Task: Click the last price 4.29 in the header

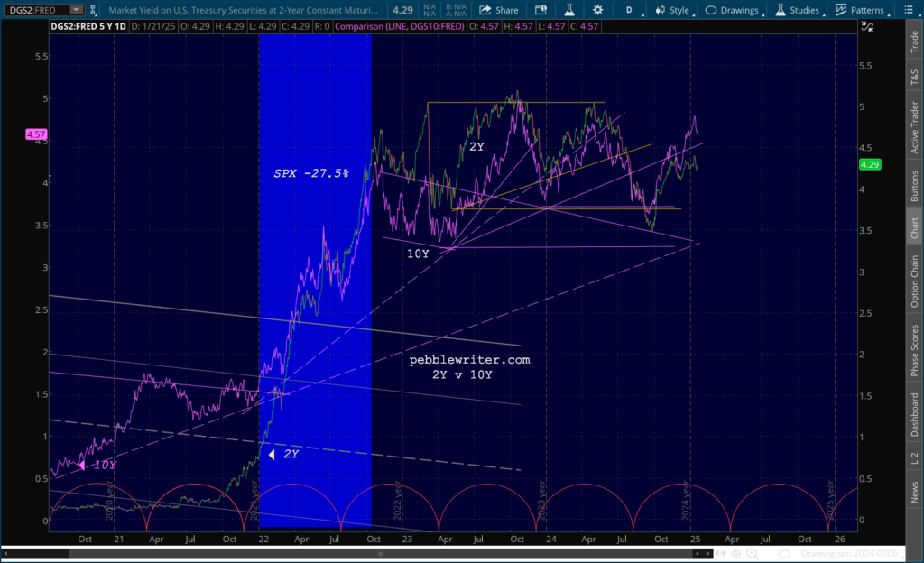Action: point(403,10)
